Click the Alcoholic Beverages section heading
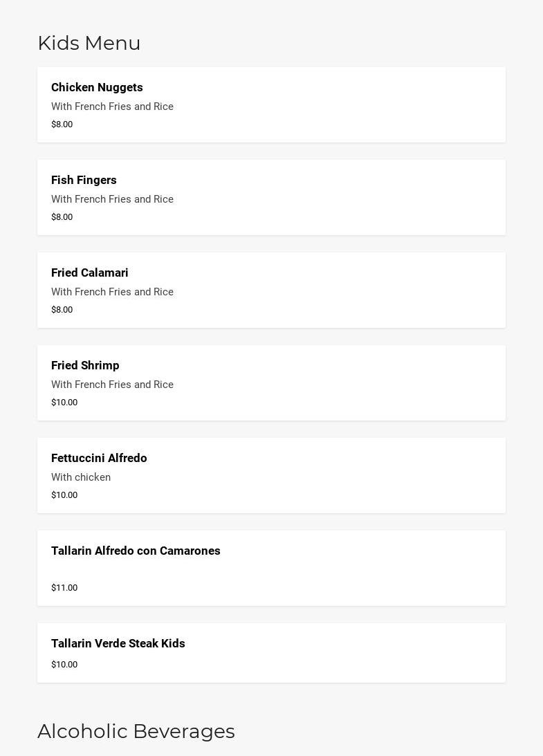543x756 pixels. [136, 731]
